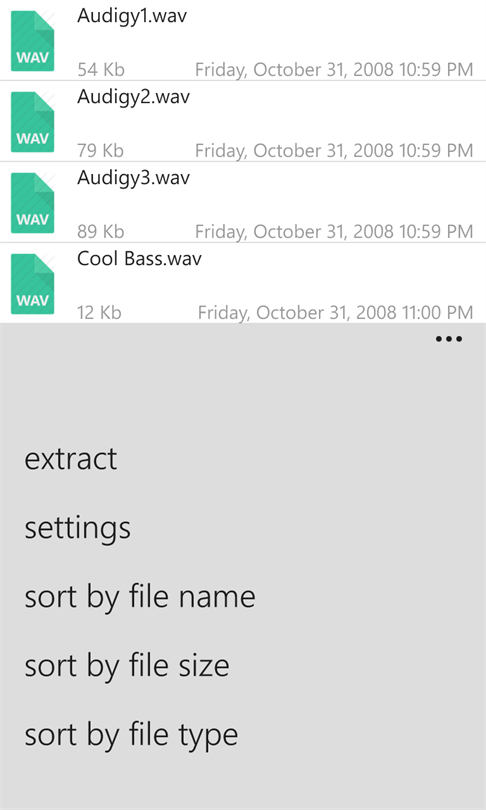Open settings from the menu
The image size is (486, 810).
(77, 528)
